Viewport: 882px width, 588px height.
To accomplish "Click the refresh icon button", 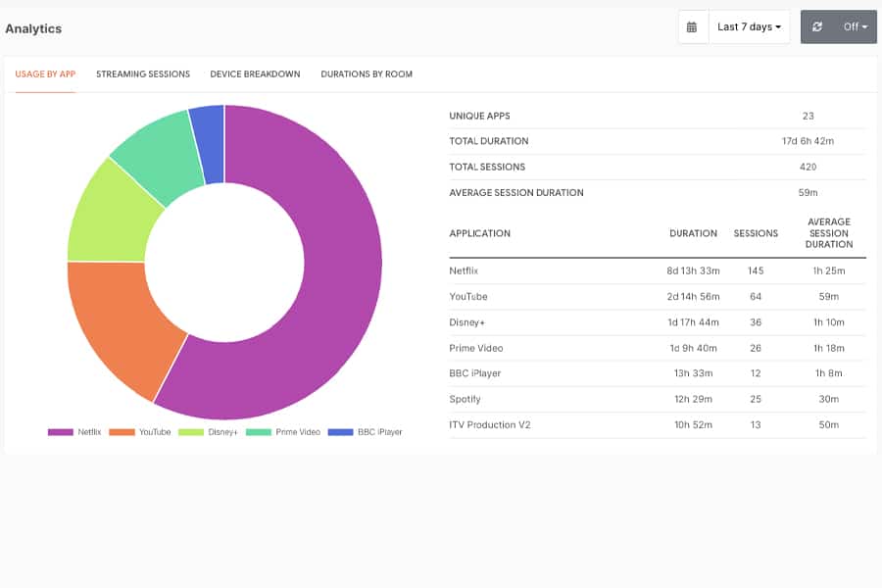I will point(817,26).
